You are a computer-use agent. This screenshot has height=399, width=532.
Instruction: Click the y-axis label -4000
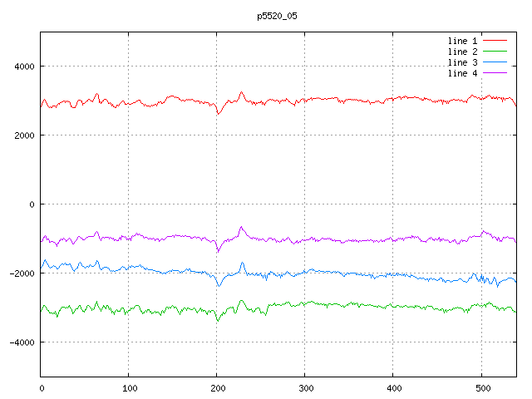click(x=22, y=342)
